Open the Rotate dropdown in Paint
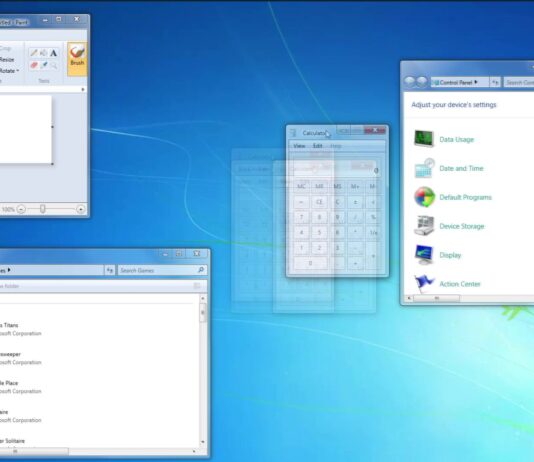The width and height of the screenshot is (534, 462). pos(9,71)
